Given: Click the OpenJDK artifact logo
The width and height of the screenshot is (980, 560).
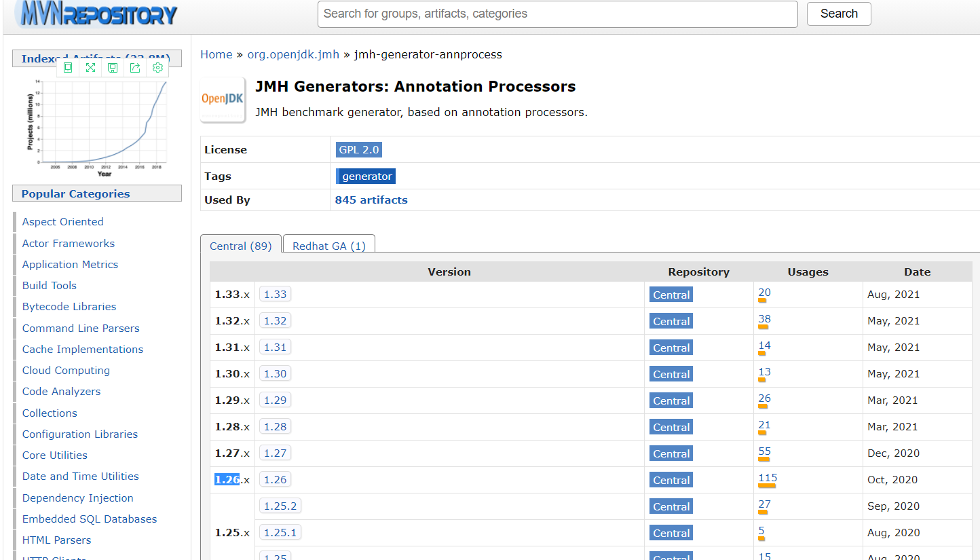Looking at the screenshot, I should coord(223,99).
